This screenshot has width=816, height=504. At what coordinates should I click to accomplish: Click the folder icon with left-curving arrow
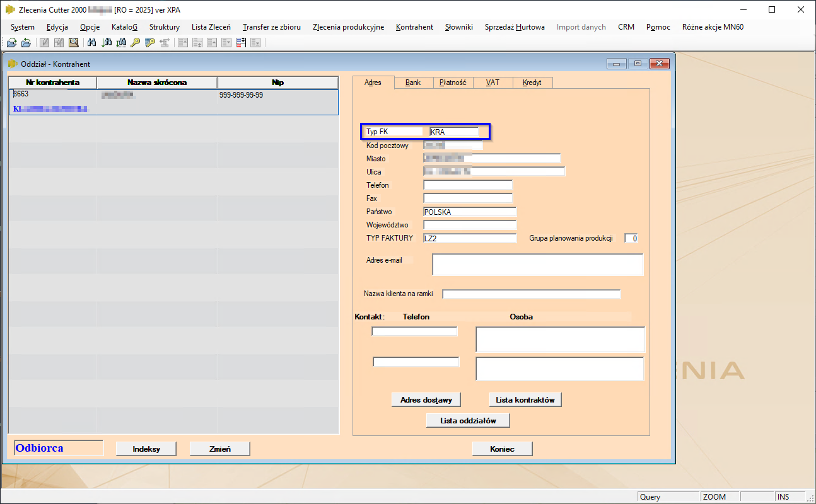(x=26, y=43)
